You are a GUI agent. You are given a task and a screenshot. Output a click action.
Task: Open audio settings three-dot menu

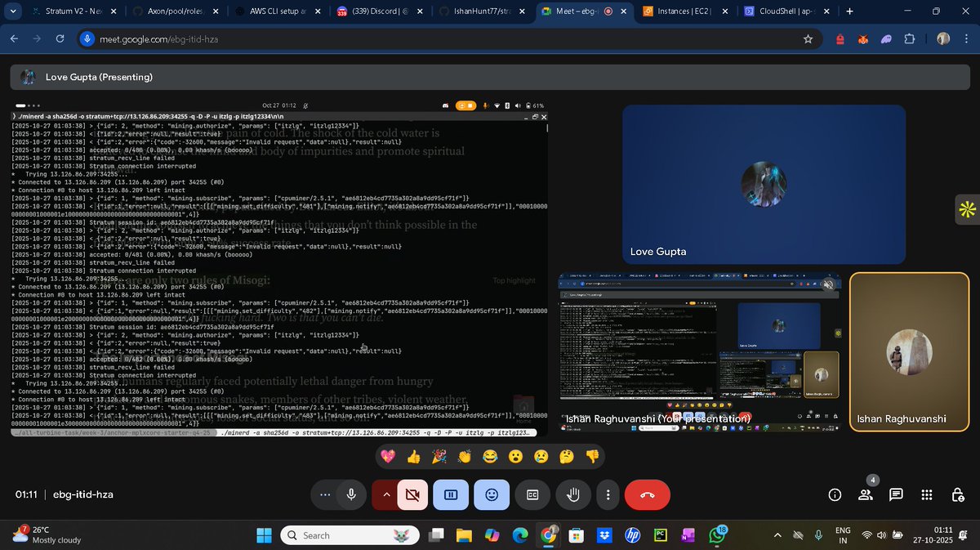326,494
